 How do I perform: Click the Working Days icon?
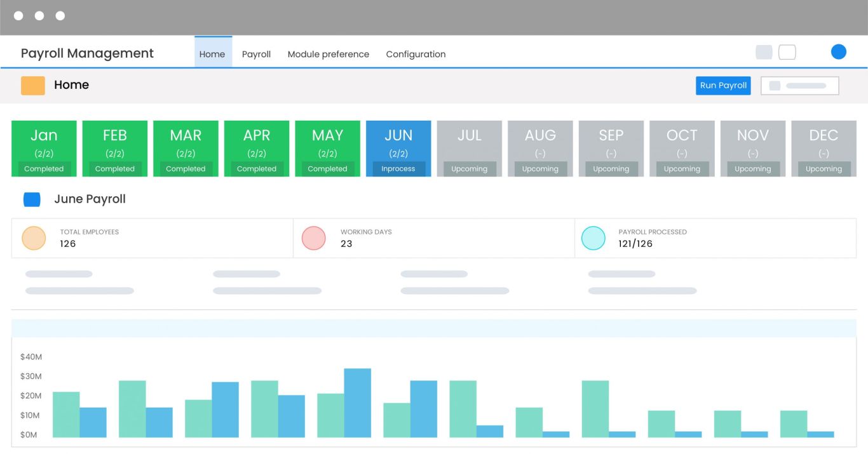point(313,237)
